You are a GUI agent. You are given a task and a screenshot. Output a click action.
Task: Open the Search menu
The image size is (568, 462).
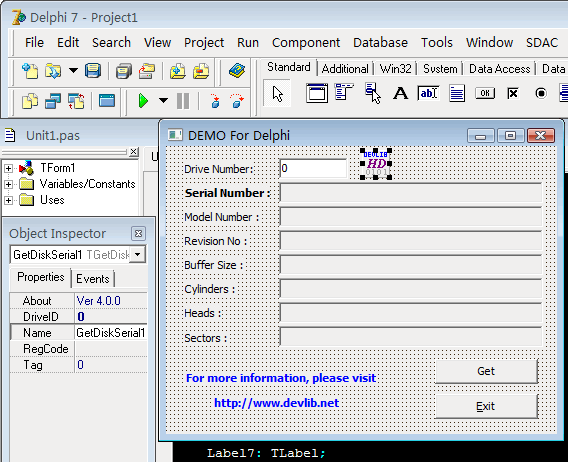111,42
